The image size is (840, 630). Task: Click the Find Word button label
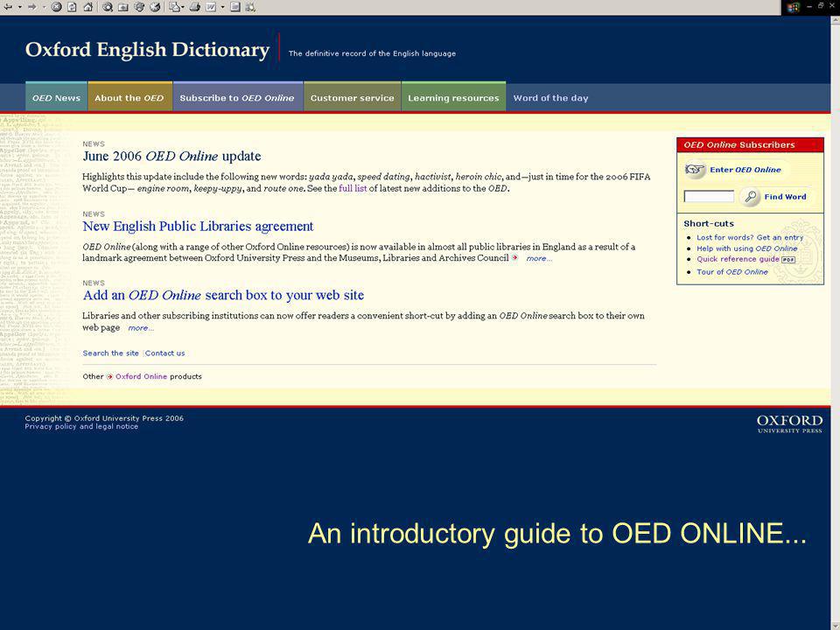(785, 197)
